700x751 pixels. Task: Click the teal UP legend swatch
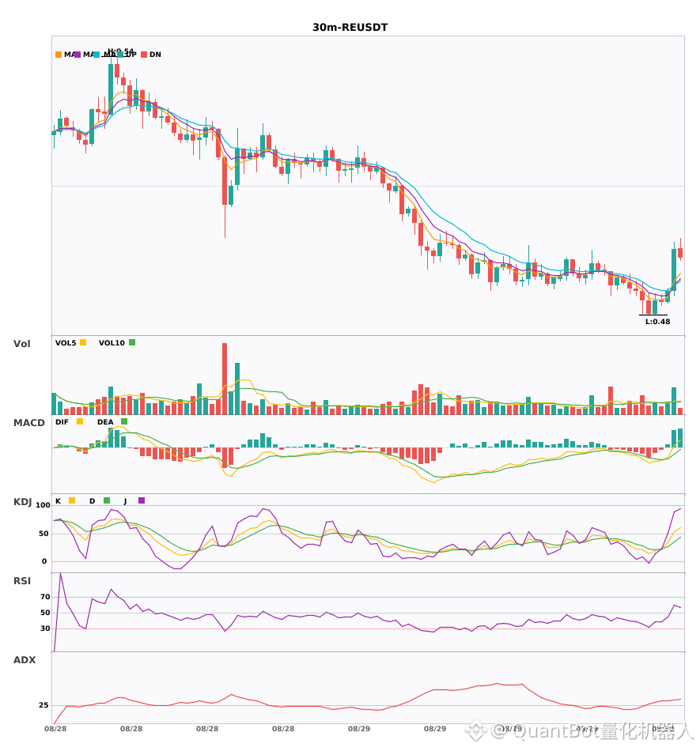tap(120, 55)
